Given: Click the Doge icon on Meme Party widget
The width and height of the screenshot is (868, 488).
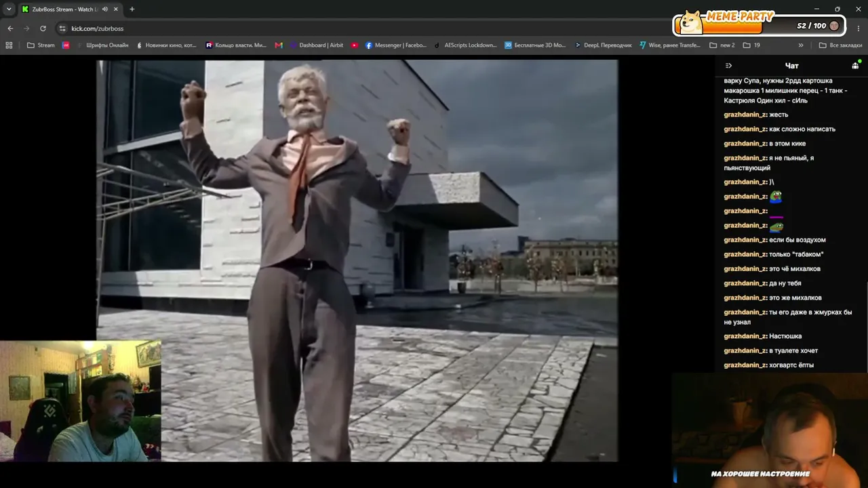Looking at the screenshot, I should (x=690, y=22).
